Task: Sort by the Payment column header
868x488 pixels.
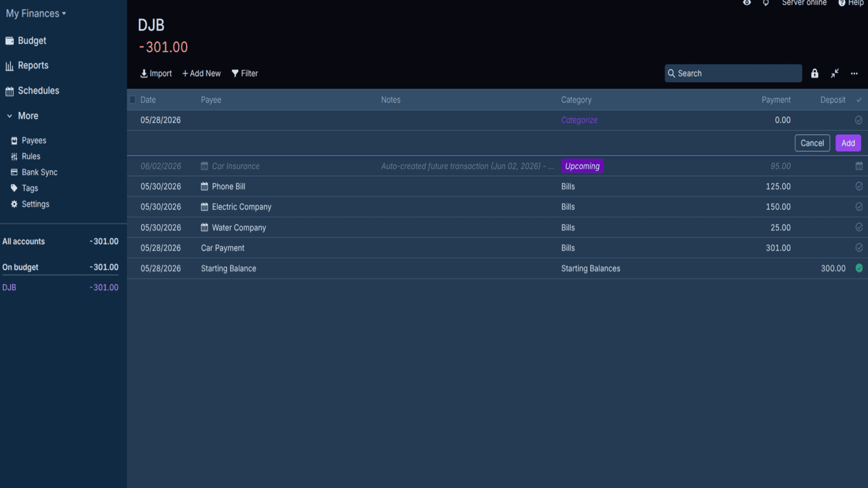Action: click(776, 100)
